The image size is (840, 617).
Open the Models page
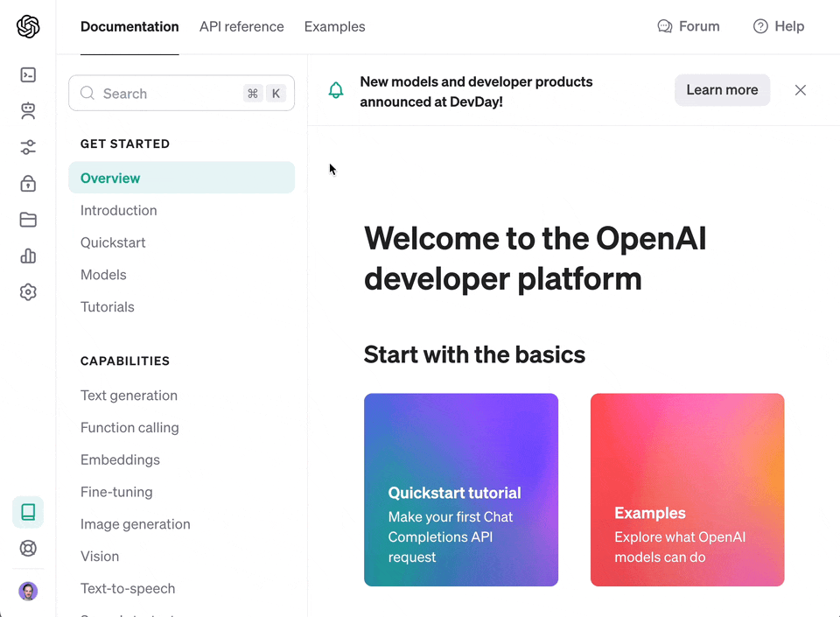103,275
